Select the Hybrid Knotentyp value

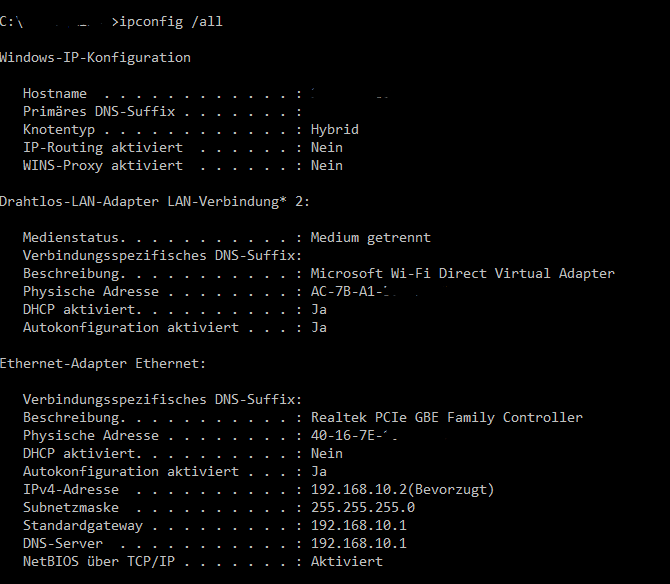point(335,129)
